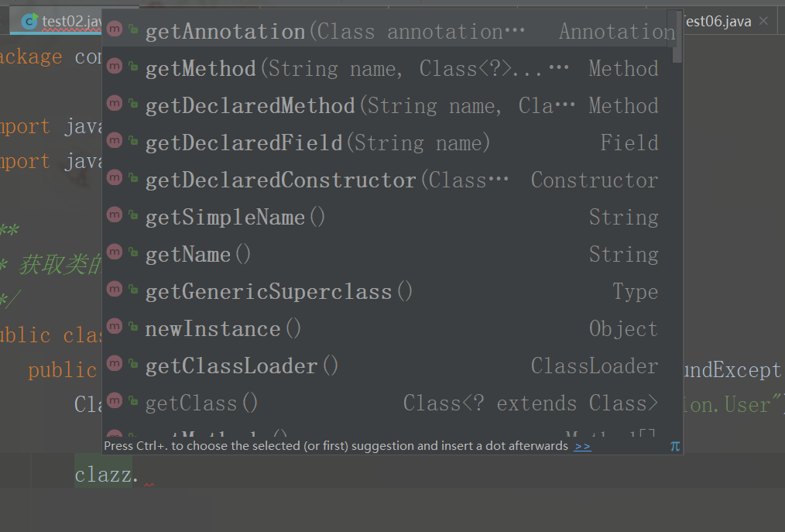Click the '>>' next-tip link in popup footer

click(x=582, y=446)
